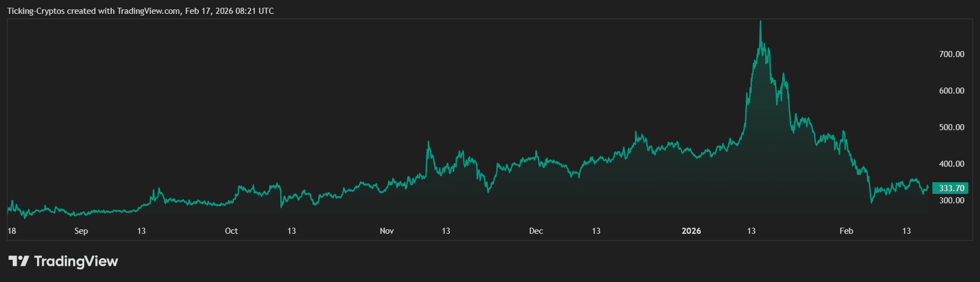
Task: Select the Feb label on time axis
Action: 846,231
